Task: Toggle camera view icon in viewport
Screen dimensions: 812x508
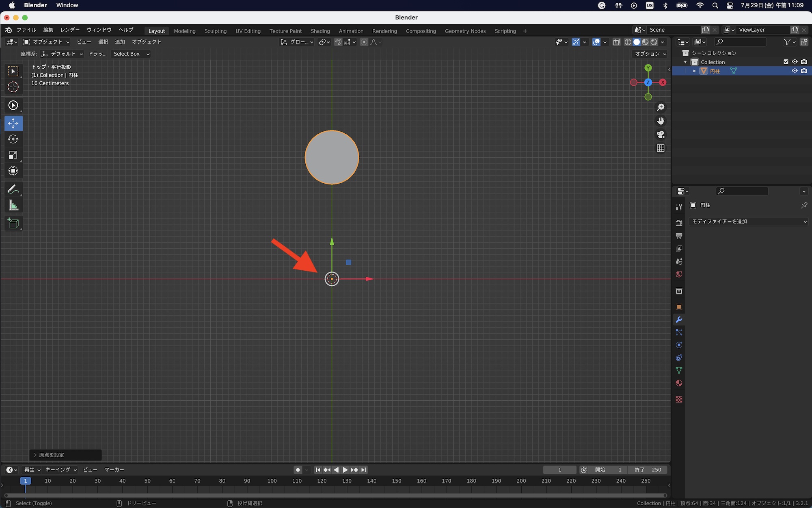Action: coord(661,135)
